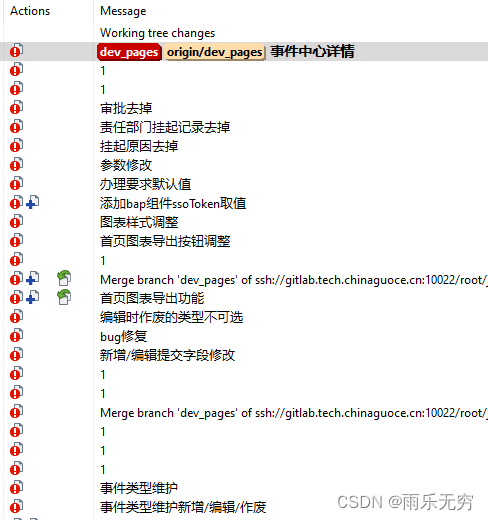Click the Actions column header
This screenshot has height=520, width=488.
pos(30,11)
